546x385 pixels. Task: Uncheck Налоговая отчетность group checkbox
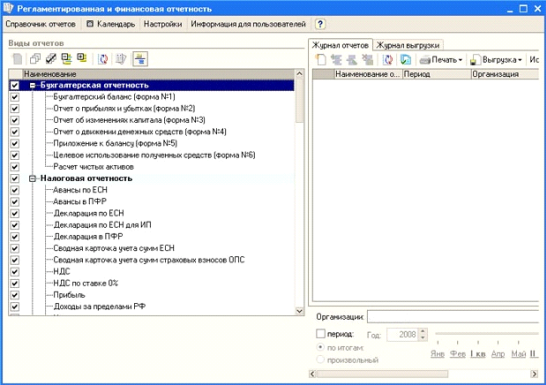(x=15, y=179)
